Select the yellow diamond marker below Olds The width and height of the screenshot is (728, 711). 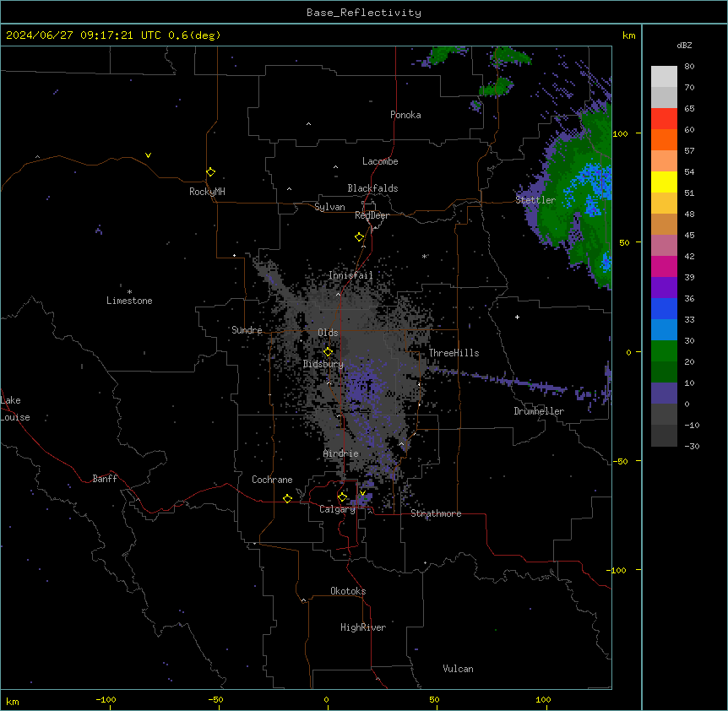tap(328, 352)
